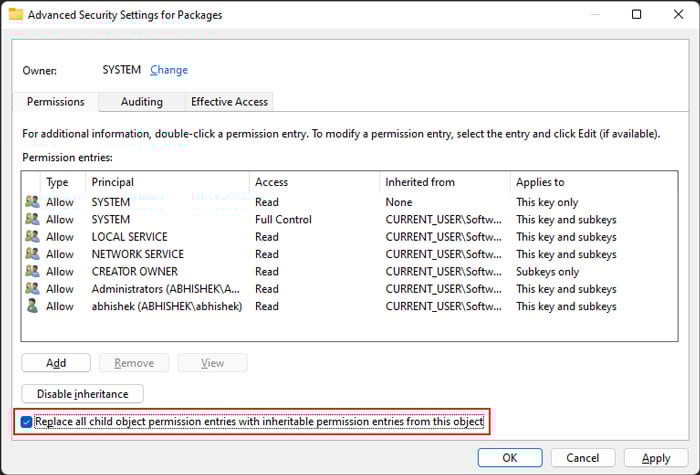Click the single-user icon beside abhishek
This screenshot has height=475, width=700.
[32, 306]
